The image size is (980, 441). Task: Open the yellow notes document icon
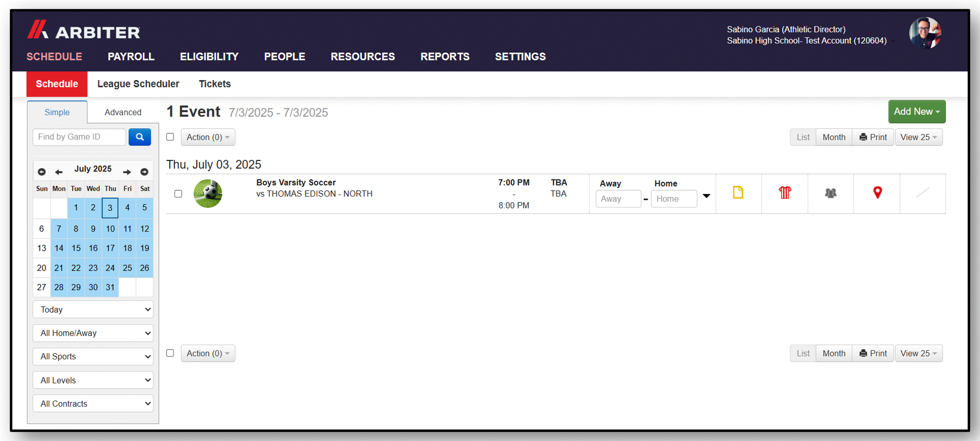pyautogui.click(x=738, y=192)
